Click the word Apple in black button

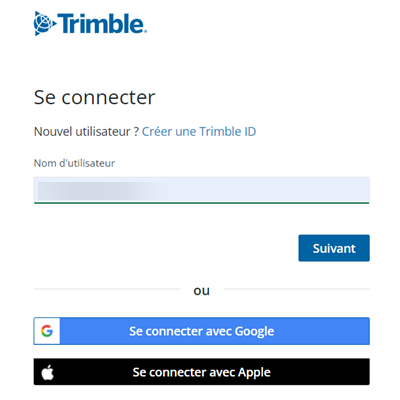(254, 372)
